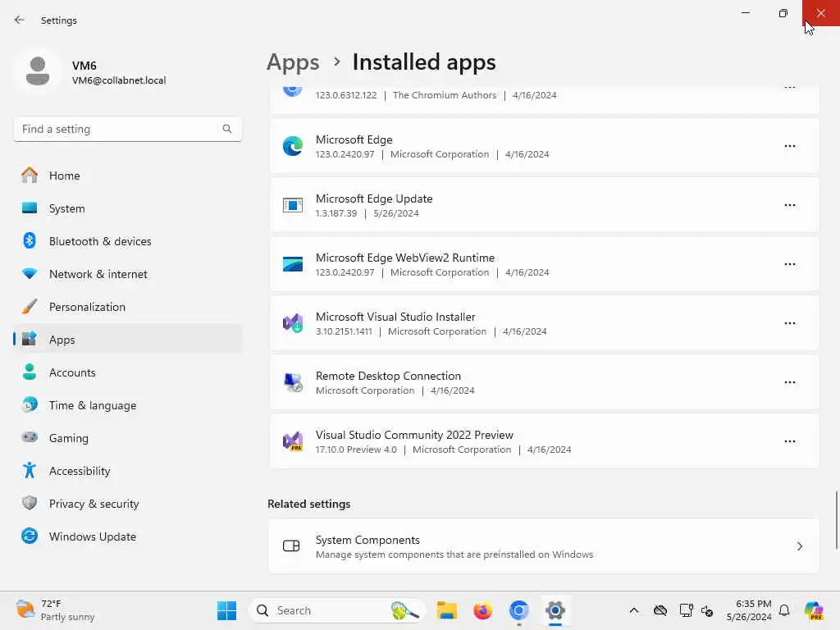Open the Home settings page
840x630 pixels.
tap(127, 176)
